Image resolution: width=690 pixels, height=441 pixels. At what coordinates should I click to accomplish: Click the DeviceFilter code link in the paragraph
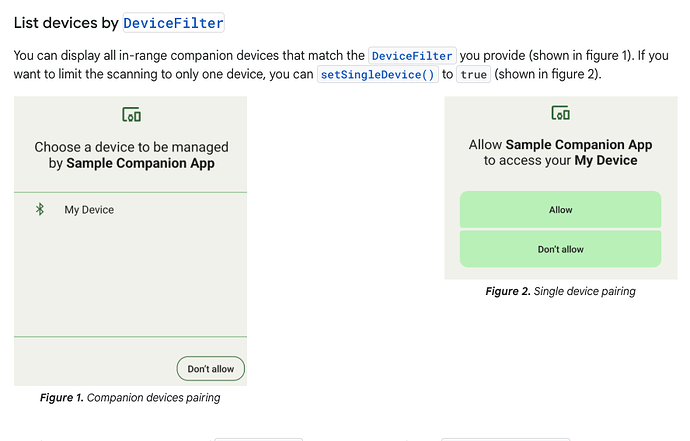pos(412,56)
